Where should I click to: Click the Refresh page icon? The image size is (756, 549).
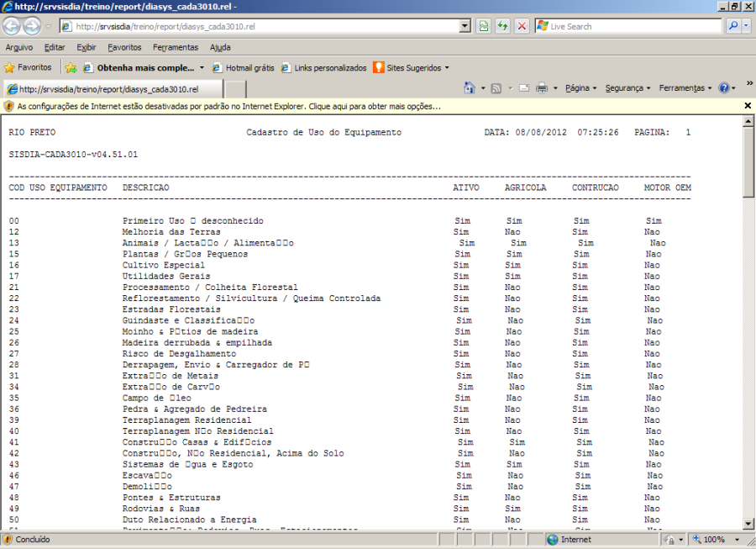tap(502, 26)
